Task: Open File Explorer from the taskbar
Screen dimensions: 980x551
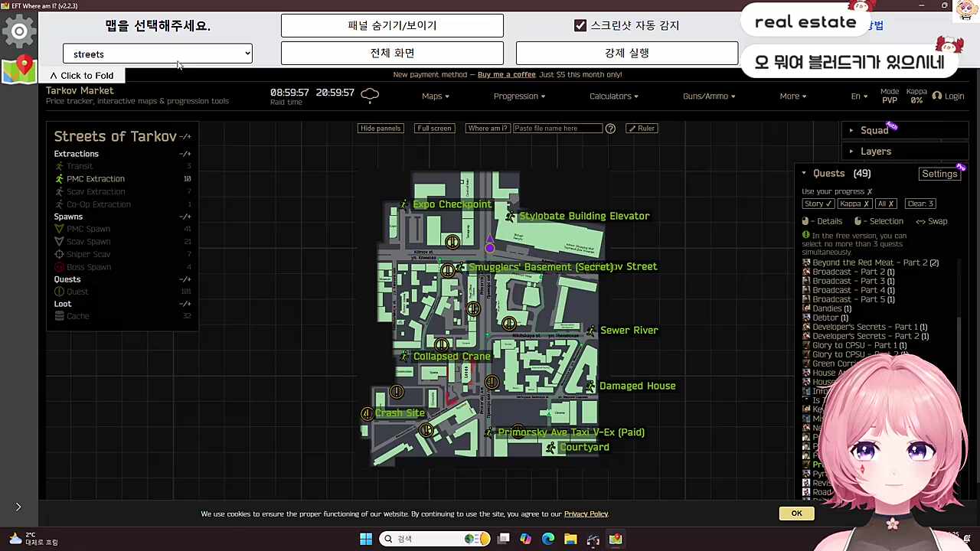Action: tap(570, 539)
